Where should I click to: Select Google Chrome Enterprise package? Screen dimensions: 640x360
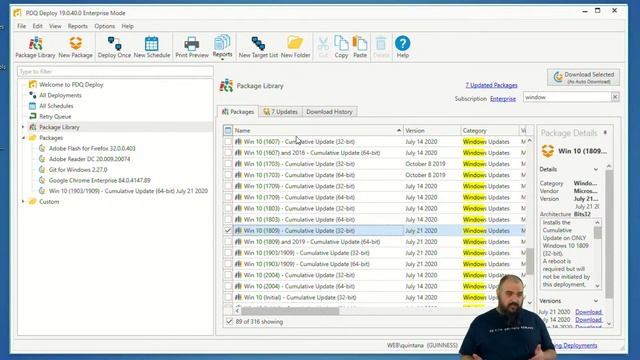[x=100, y=180]
